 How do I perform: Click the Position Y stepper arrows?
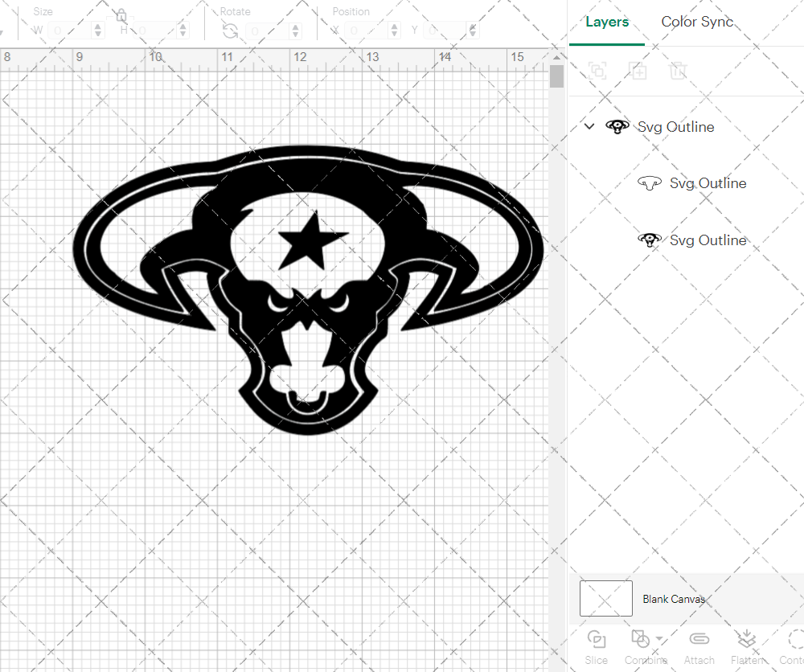[473, 31]
